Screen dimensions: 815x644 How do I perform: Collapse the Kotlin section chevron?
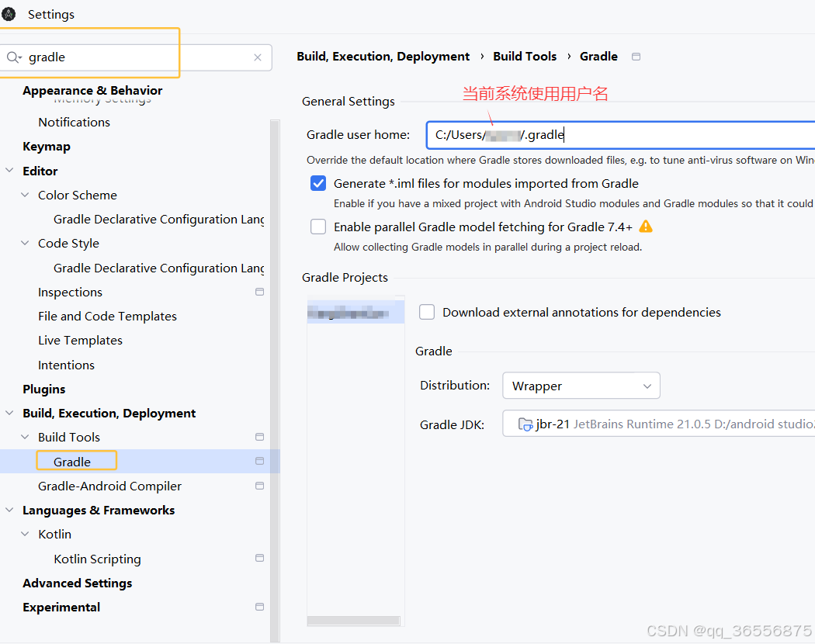tap(24, 534)
